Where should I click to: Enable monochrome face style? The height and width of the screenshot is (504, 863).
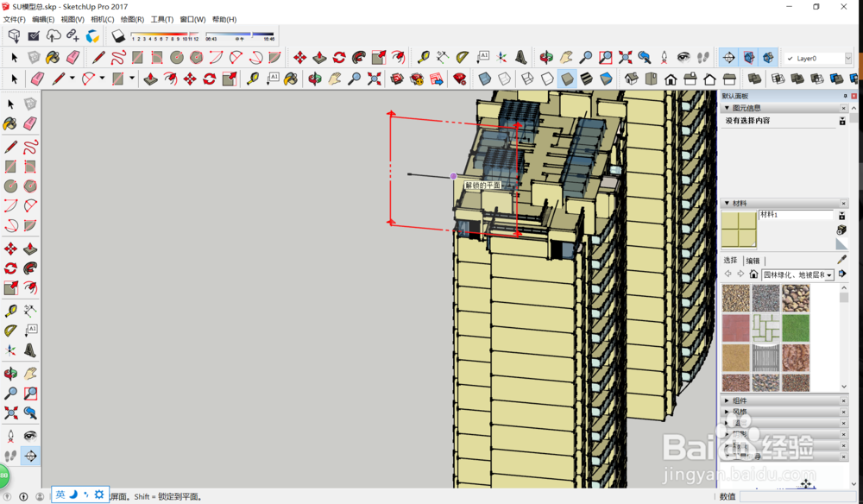point(606,79)
